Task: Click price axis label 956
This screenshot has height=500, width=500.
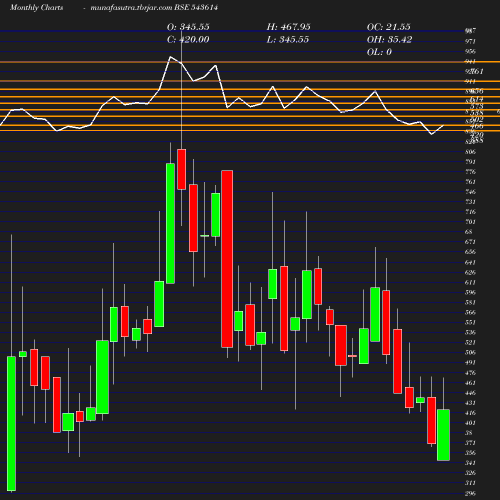Action: tap(470, 51)
